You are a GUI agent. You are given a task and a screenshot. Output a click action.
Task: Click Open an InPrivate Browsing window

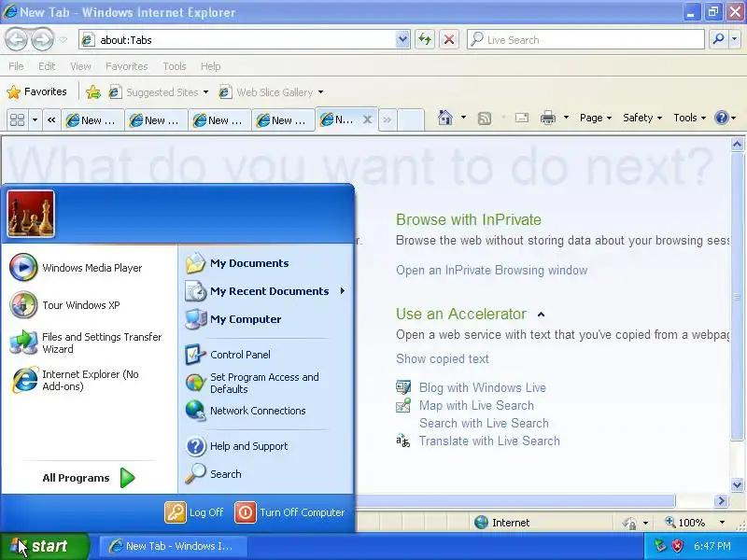[x=492, y=270]
